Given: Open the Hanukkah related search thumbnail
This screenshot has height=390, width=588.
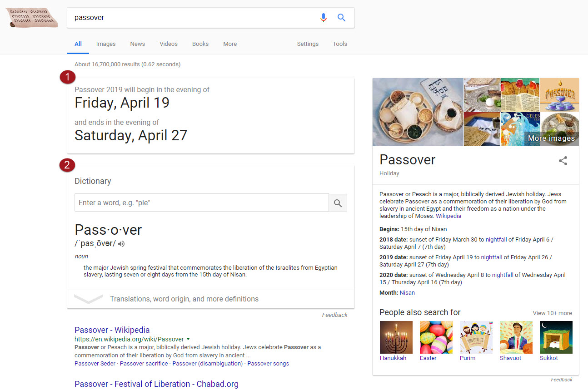Looking at the screenshot, I should (x=396, y=337).
